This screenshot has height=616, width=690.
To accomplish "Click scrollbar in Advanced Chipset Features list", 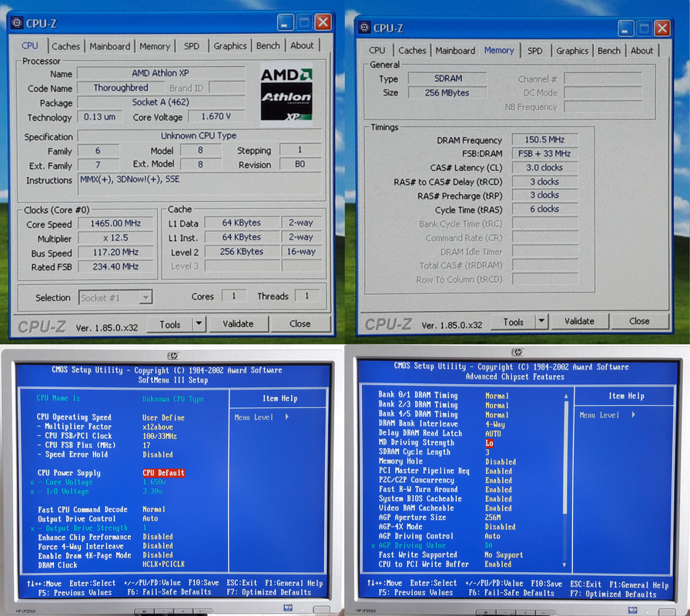I will click(x=565, y=457).
